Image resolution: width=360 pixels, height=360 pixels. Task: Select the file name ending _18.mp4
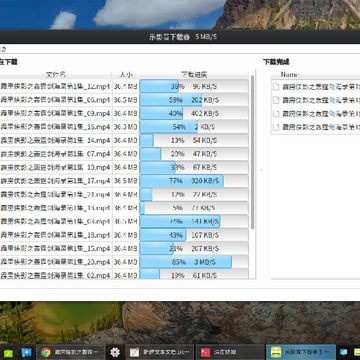pos(55,235)
